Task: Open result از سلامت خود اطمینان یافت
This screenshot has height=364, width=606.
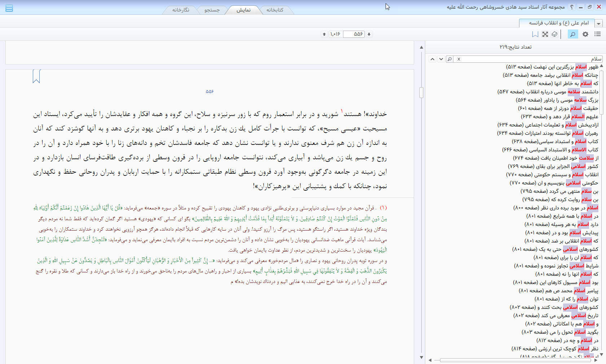Action: (x=555, y=158)
